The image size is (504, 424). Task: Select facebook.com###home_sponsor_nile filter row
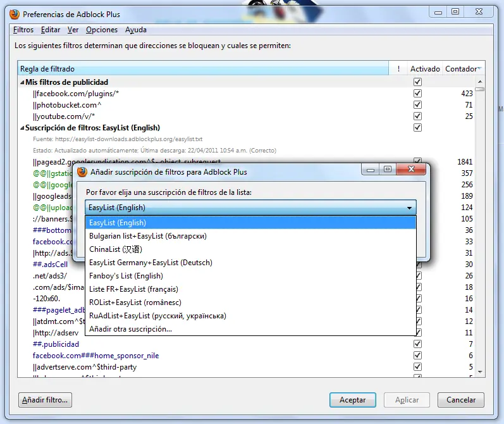point(246,356)
